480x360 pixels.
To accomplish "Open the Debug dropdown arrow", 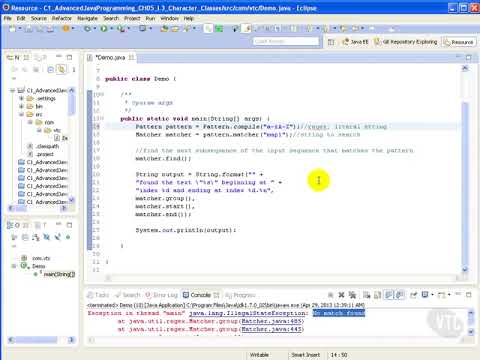I will coord(95,29).
